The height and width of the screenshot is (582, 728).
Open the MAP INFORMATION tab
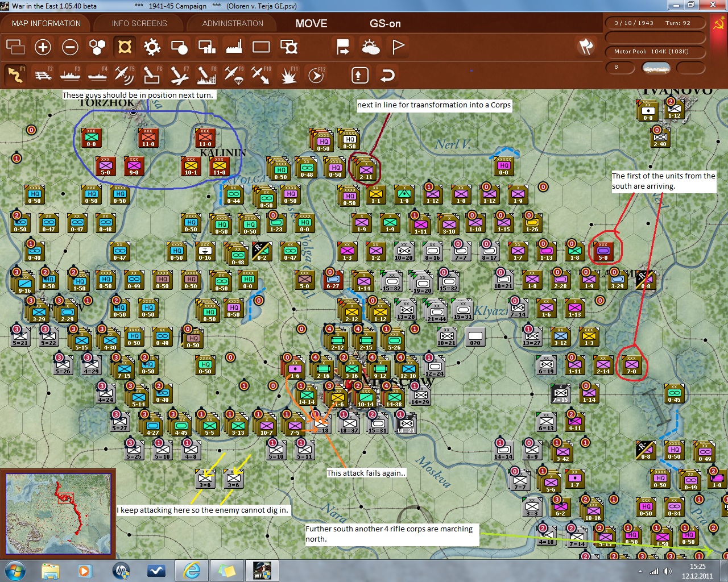point(46,23)
